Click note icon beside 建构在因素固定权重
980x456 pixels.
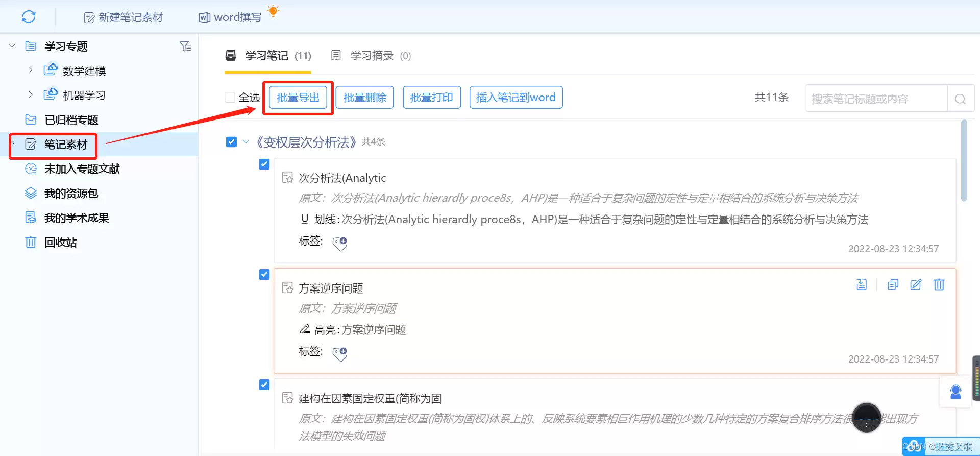[x=288, y=398]
